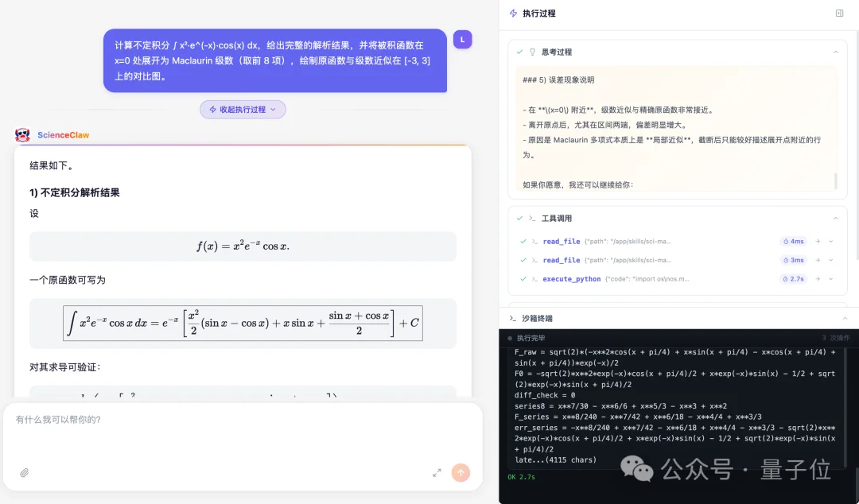Click the arrow icon on the first read_file call
This screenshot has height=504, width=859.
[x=818, y=242]
